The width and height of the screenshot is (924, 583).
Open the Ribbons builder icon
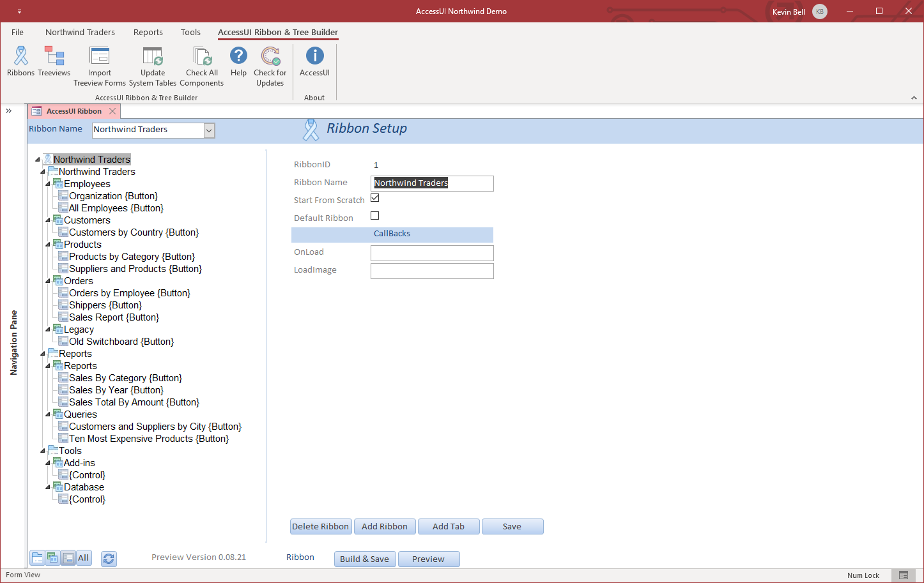(21, 56)
